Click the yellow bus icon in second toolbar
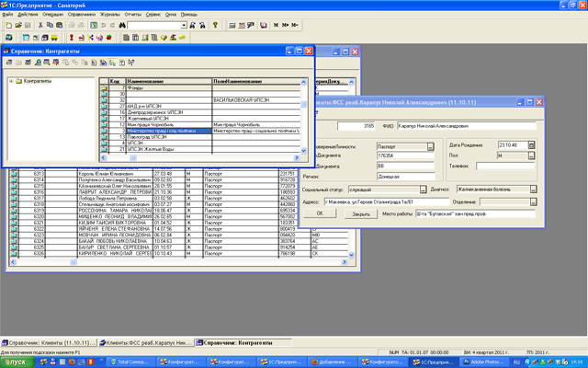588x368 pixels. pos(54,38)
